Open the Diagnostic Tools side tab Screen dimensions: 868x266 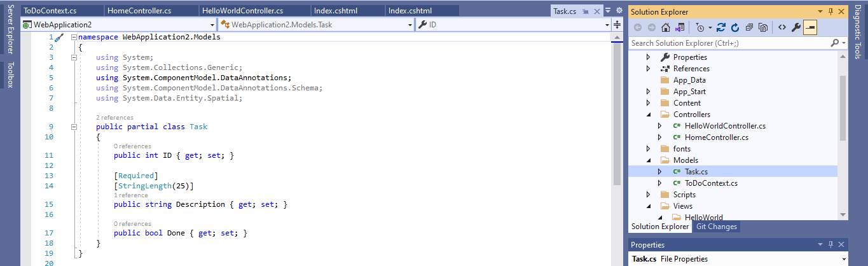(x=857, y=31)
